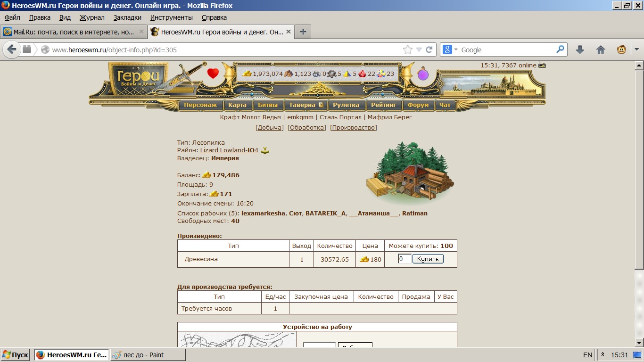Click the Greasemonkey monkey icon
Screen dimensions: 644x362
pyautogui.click(x=622, y=49)
